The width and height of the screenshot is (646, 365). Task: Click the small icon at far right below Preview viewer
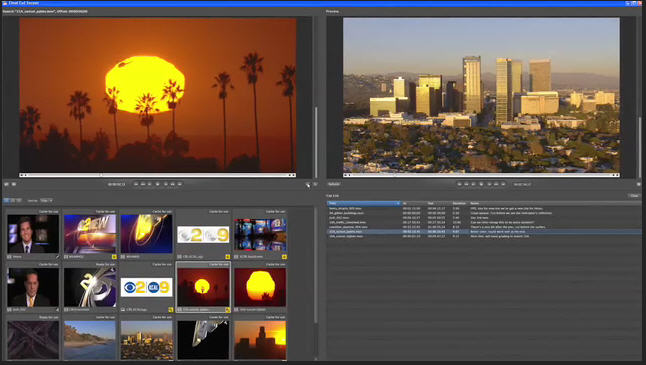point(639,184)
